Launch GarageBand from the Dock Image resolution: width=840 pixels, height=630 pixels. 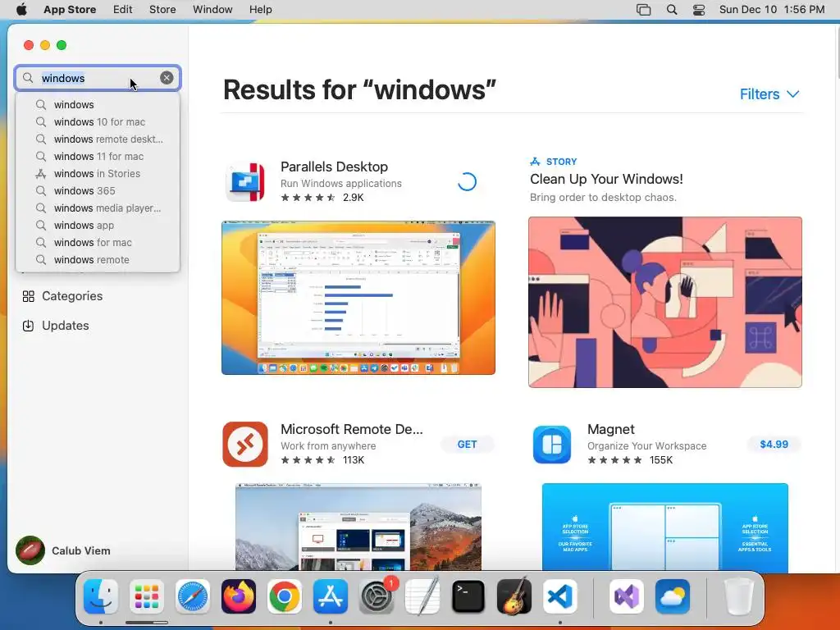[x=514, y=596]
